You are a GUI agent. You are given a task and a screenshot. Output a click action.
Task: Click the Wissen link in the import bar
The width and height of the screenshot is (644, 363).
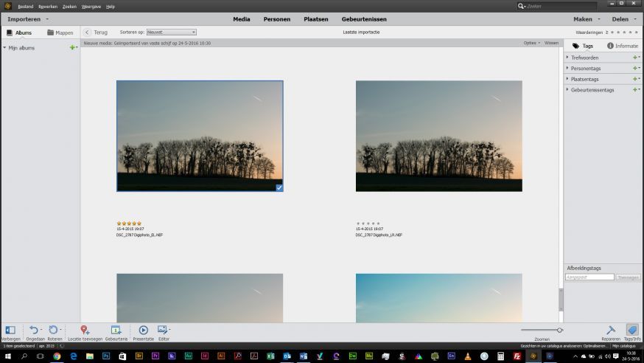[x=551, y=43]
